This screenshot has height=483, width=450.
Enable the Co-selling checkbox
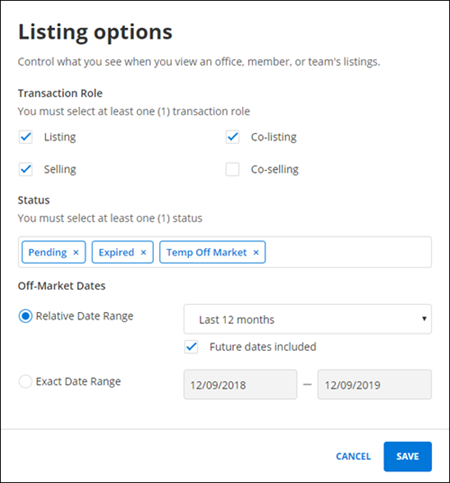(x=232, y=169)
